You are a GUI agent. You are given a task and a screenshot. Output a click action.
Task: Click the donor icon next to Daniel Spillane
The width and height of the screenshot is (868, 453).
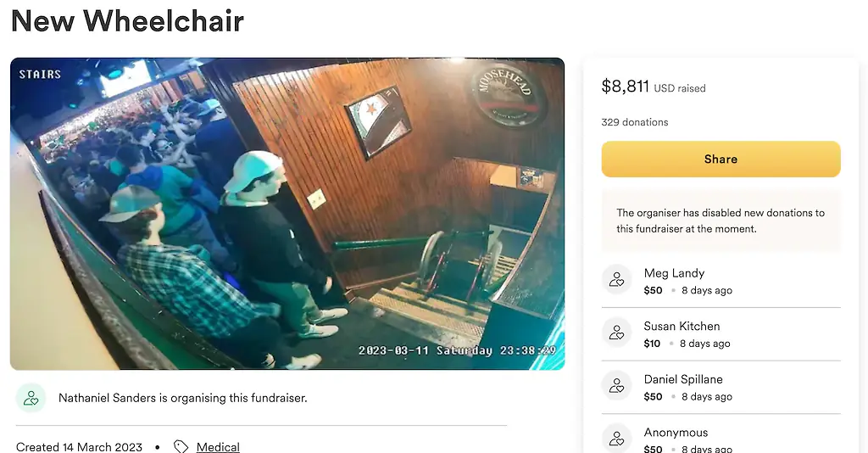pyautogui.click(x=617, y=386)
